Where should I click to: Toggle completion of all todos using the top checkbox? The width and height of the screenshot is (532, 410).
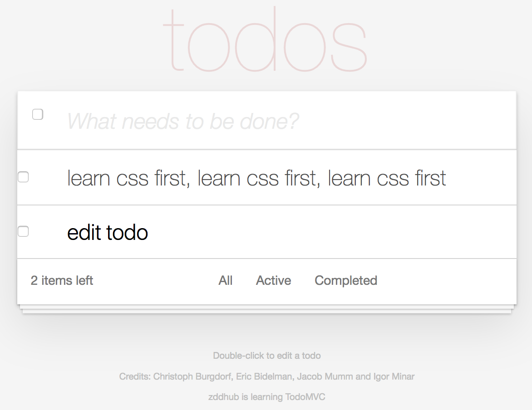pyautogui.click(x=37, y=114)
